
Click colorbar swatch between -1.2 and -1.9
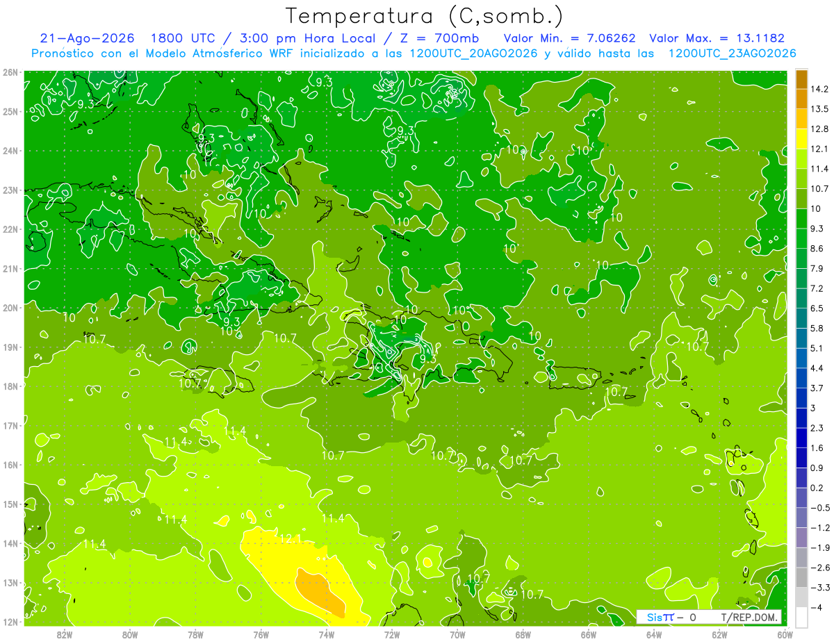pyautogui.click(x=801, y=538)
